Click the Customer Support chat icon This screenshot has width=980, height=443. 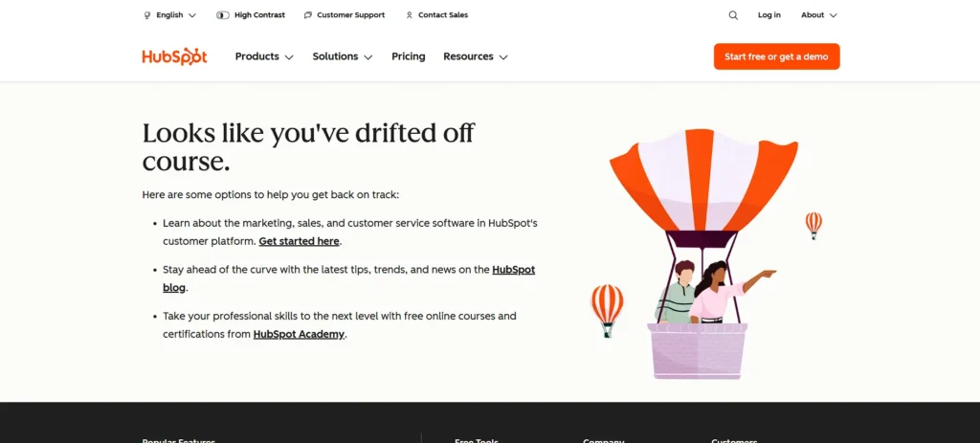(308, 15)
